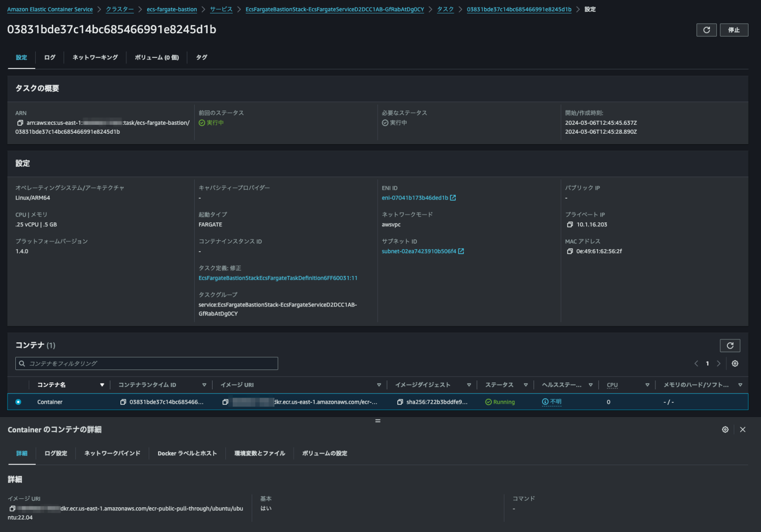Screen dimensions: 761x532
Task: Open ENI eni-07041b173b46ded1b via external link icon
Action: [x=453, y=198]
